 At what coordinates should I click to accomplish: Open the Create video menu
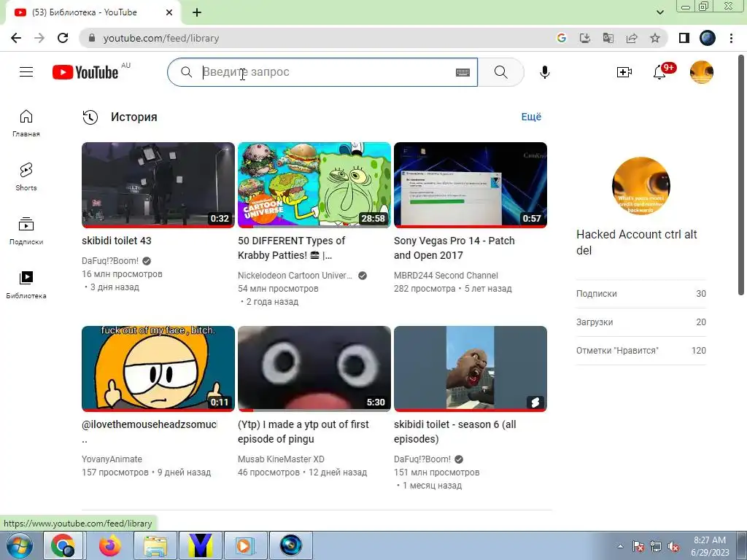click(x=624, y=72)
